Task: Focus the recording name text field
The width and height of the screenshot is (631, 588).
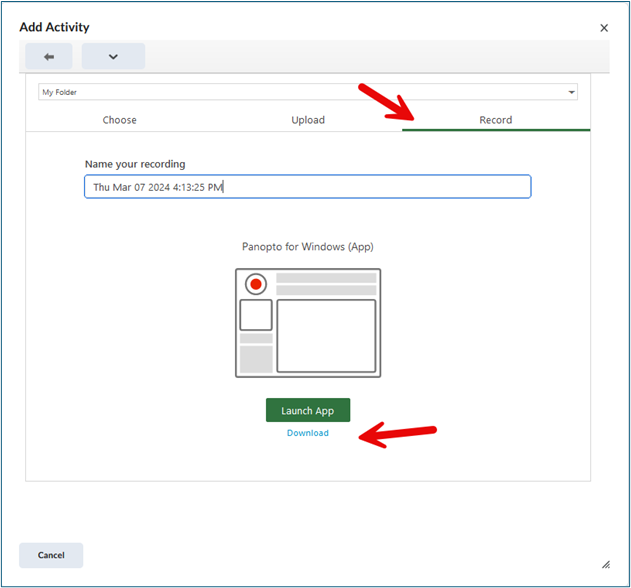Action: point(307,187)
